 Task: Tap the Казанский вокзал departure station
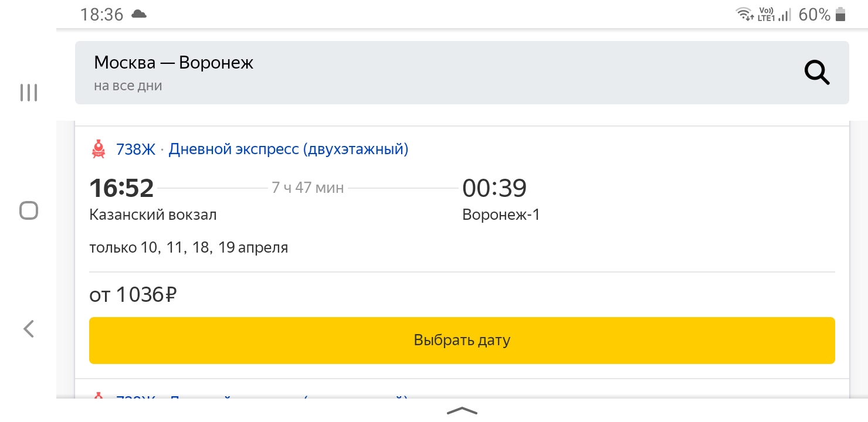[x=153, y=215]
